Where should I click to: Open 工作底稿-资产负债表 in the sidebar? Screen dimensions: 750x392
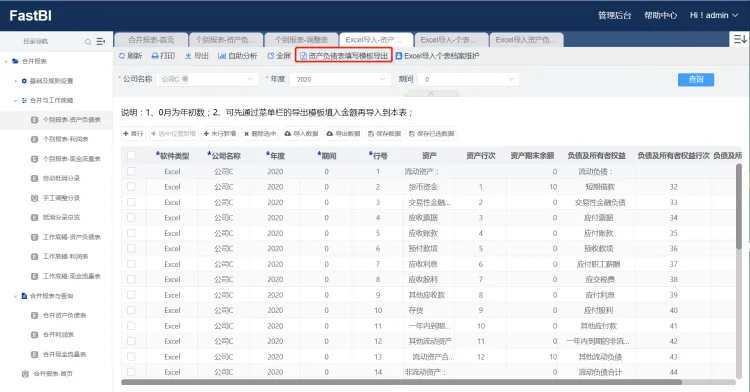coord(72,237)
